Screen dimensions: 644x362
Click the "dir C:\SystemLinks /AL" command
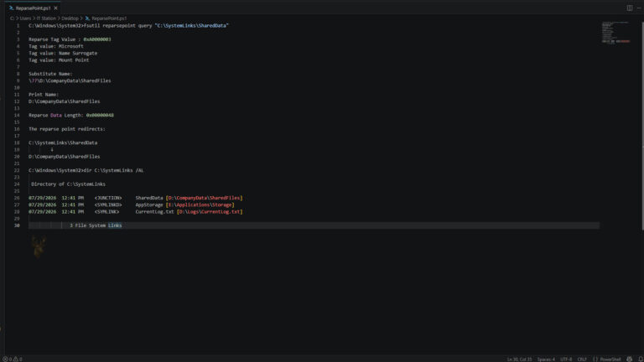pos(113,170)
